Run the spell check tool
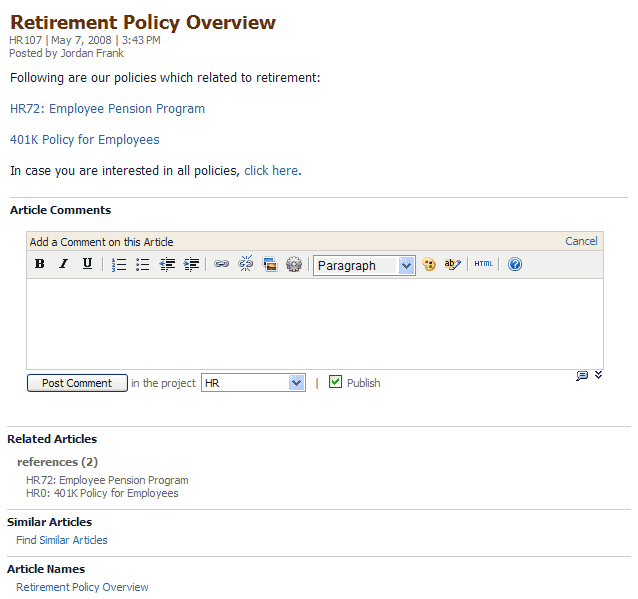 click(453, 264)
